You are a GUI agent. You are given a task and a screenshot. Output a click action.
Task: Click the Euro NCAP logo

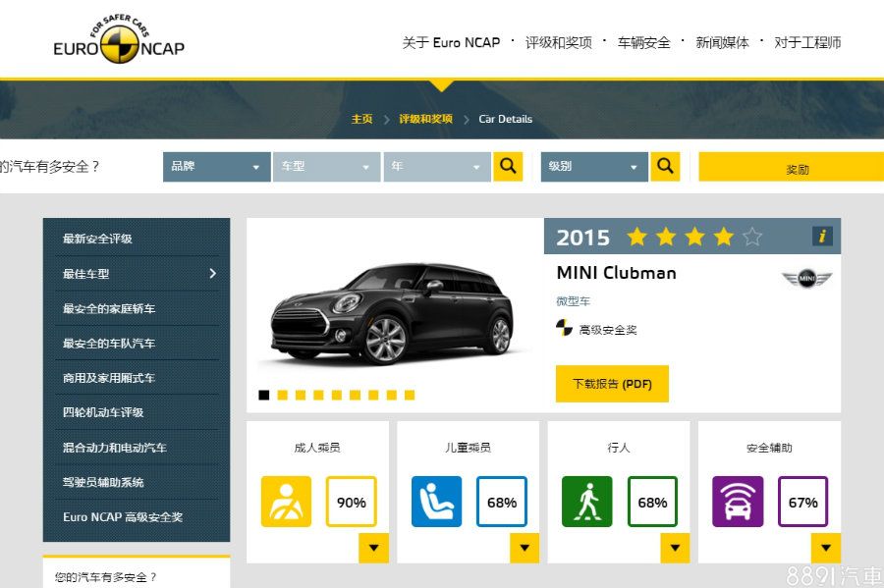119,41
